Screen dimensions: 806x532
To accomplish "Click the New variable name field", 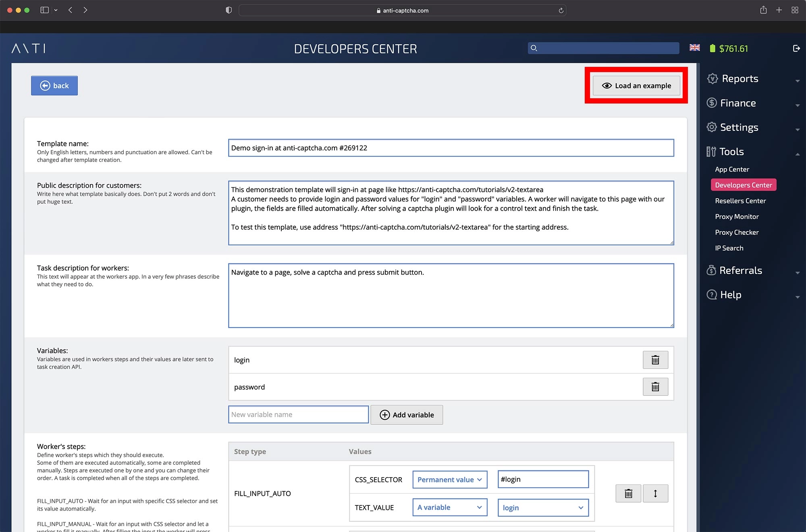I will 297,414.
